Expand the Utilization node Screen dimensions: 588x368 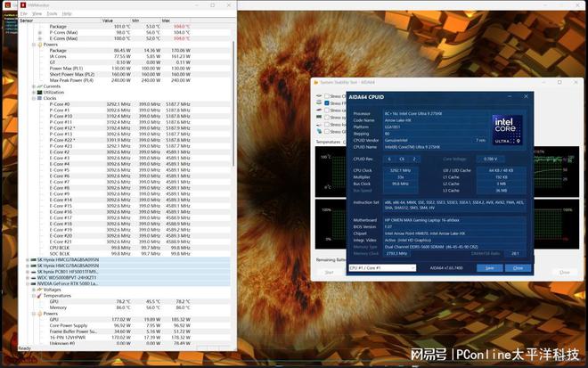pos(34,93)
